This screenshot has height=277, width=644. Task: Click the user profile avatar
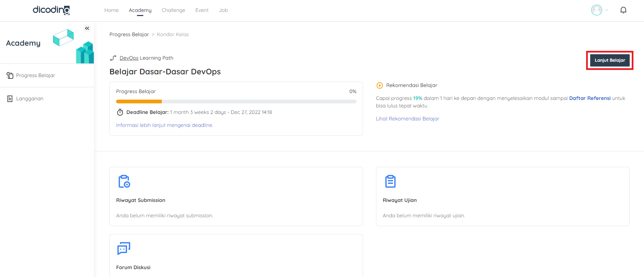[x=596, y=10]
